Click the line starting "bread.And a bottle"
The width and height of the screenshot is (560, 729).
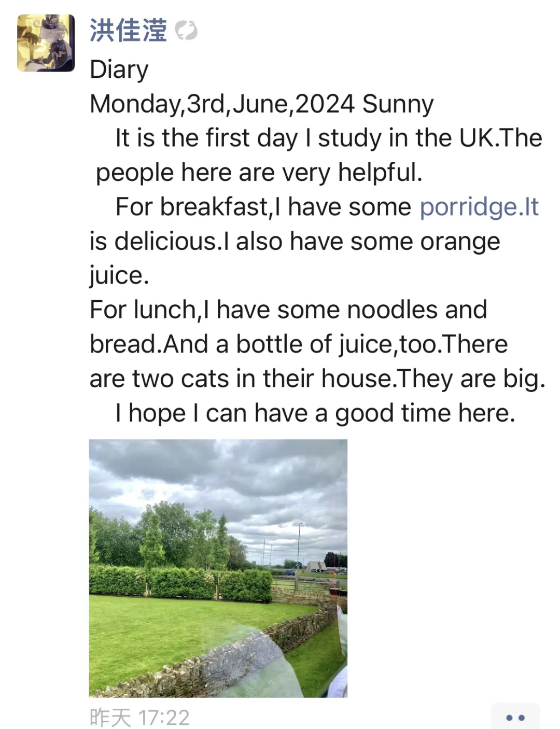pos(298,344)
